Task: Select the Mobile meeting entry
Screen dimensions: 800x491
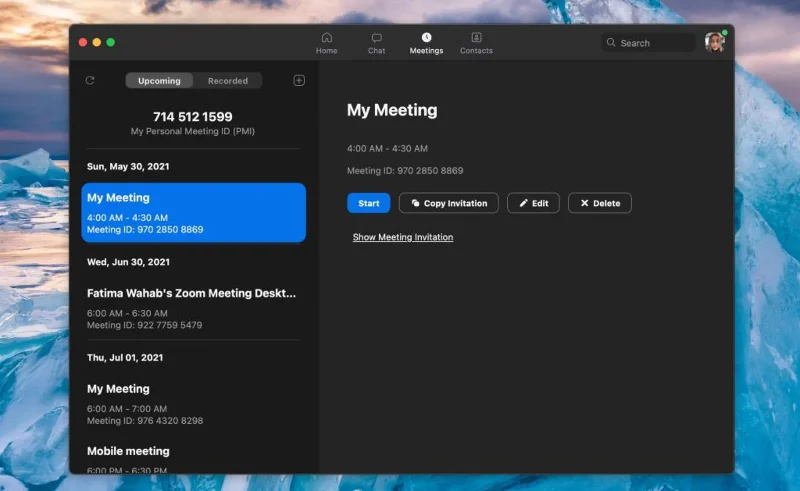Action: tap(193, 458)
